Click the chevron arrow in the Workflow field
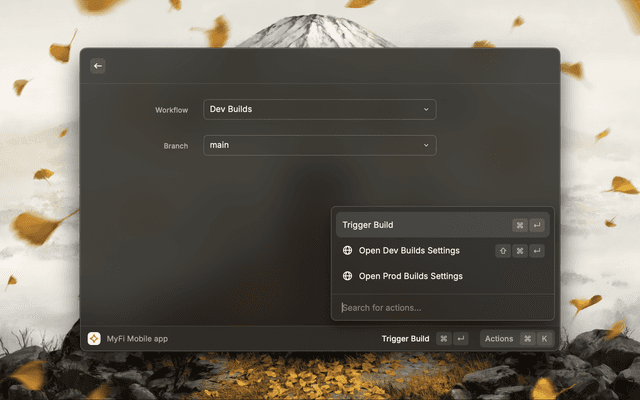This screenshot has width=640, height=400. tap(426, 109)
